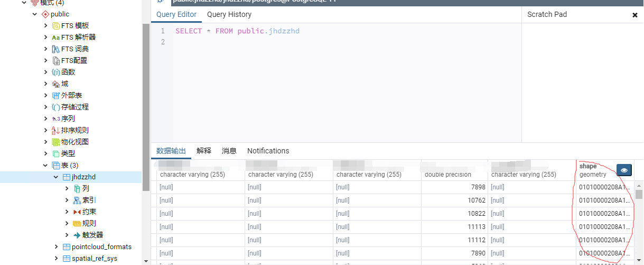Switch to Query History tab
The height and width of the screenshot is (265, 644).
(x=229, y=15)
